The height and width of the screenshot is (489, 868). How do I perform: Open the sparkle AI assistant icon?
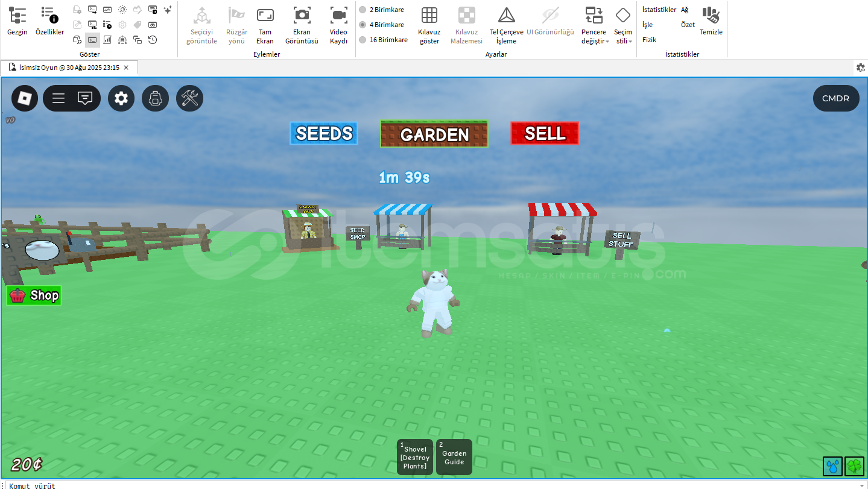(168, 10)
